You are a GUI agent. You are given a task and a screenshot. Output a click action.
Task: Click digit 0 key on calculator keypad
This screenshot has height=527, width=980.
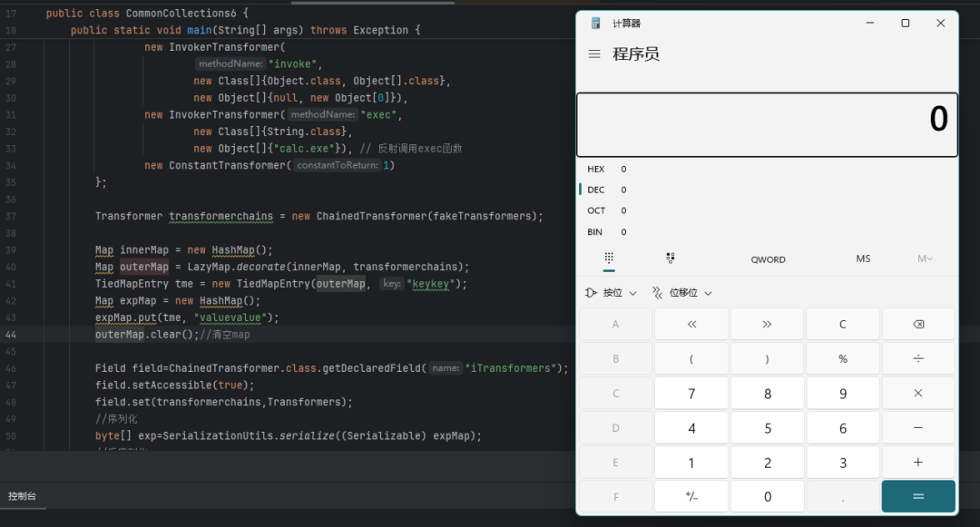click(x=767, y=496)
